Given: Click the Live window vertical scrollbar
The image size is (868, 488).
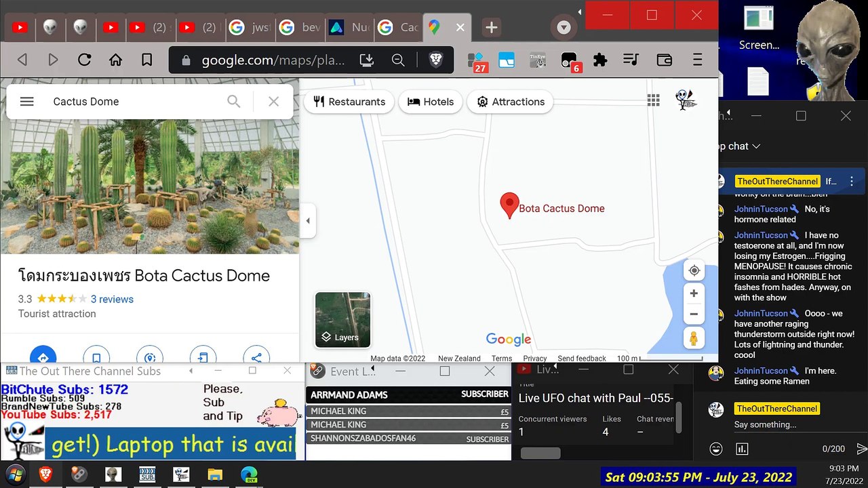Looking at the screenshot, I should point(679,417).
